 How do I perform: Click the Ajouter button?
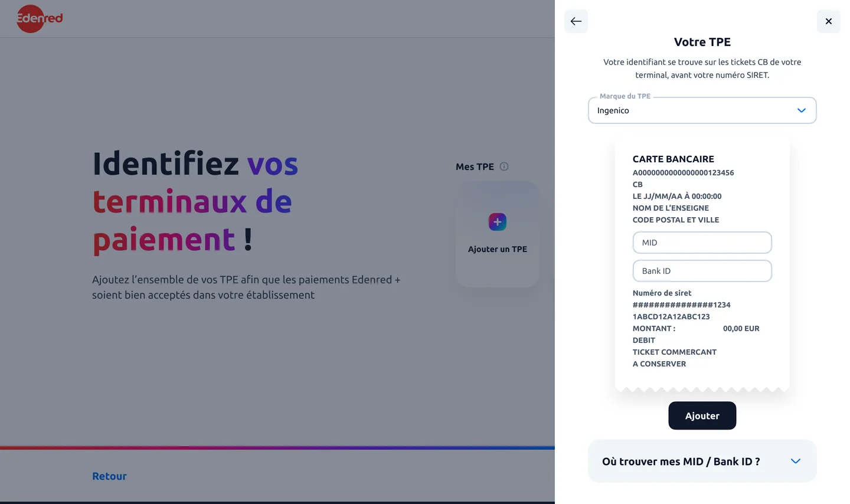tap(702, 416)
